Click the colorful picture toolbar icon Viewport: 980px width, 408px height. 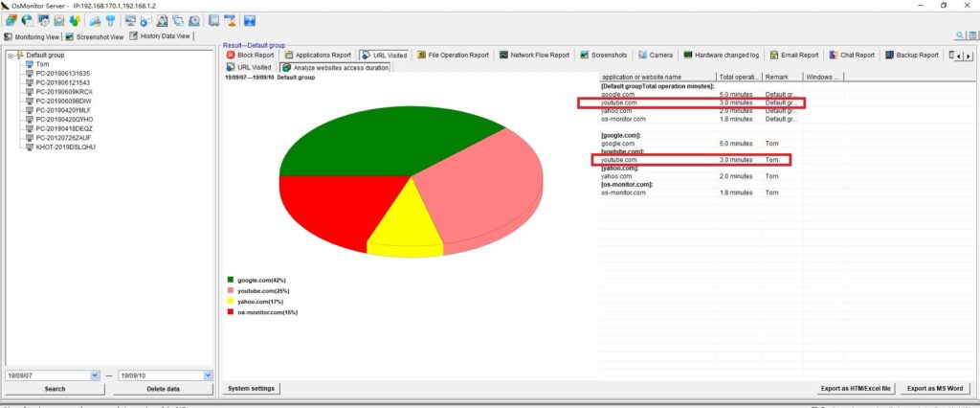click(x=95, y=21)
